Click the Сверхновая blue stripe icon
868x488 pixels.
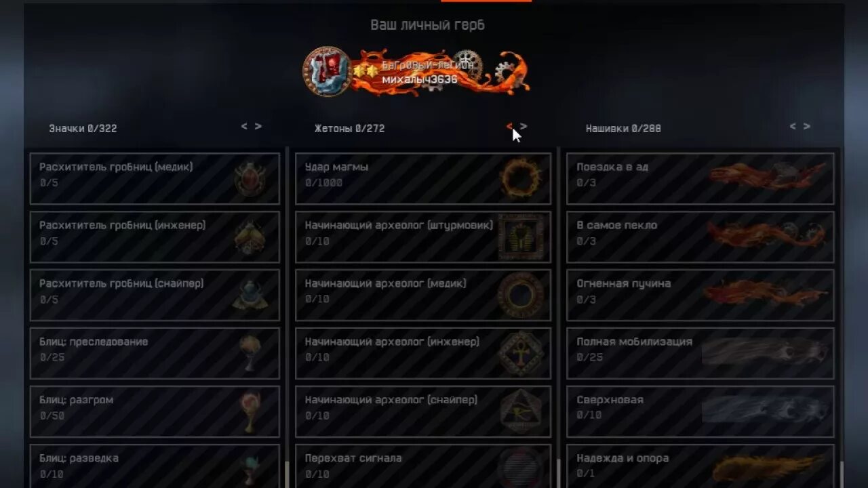[x=766, y=410]
